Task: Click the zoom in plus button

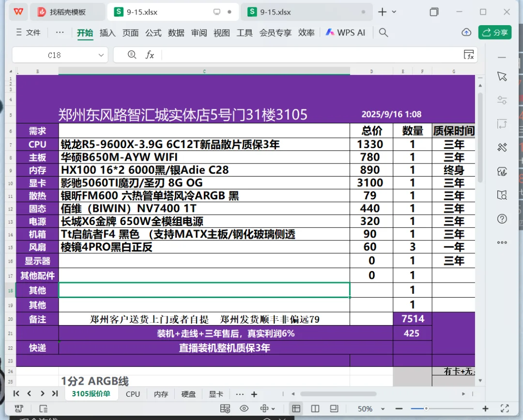Action: pos(485,409)
